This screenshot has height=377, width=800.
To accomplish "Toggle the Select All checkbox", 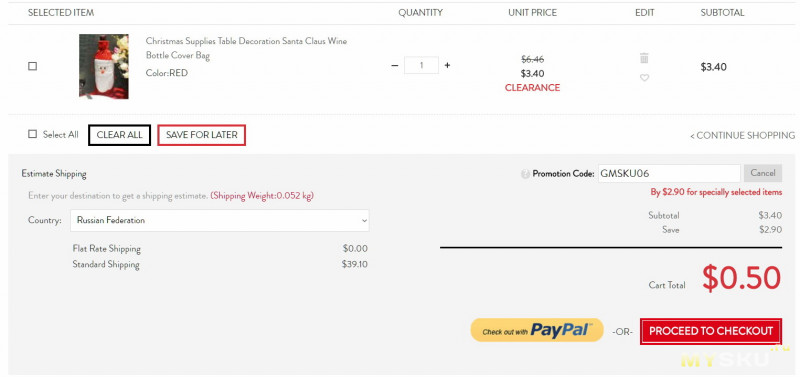I will click(33, 134).
